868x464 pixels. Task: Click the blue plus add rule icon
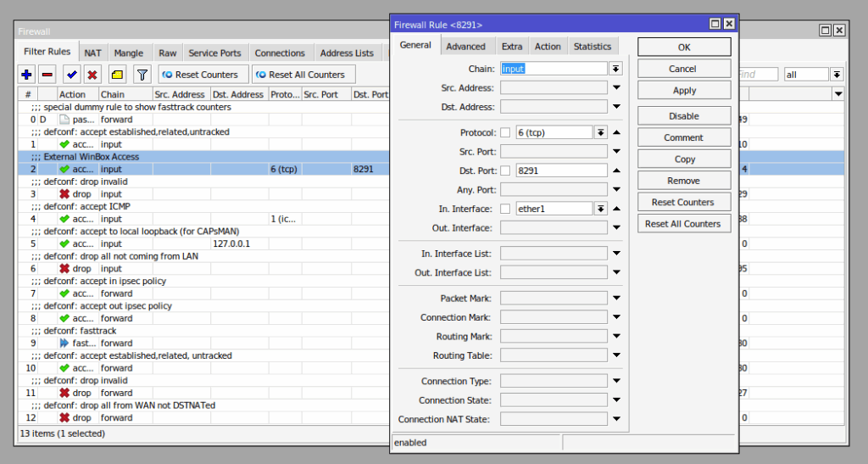[27, 75]
